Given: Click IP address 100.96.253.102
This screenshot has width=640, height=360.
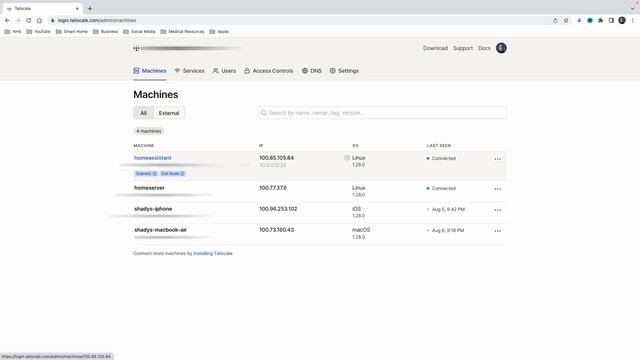Looking at the screenshot, I should [x=278, y=209].
